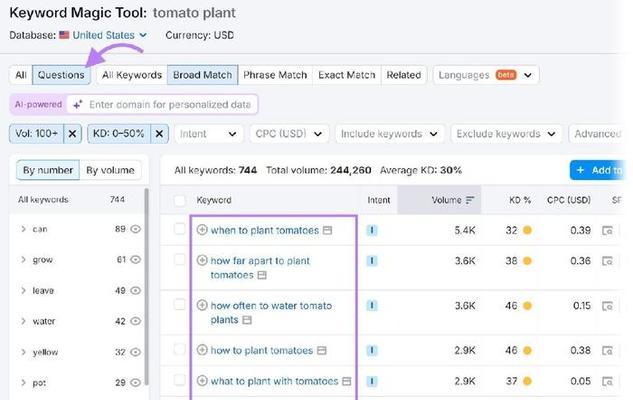The width and height of the screenshot is (633, 400).
Task: Click the United States flag icon
Action: (64, 35)
